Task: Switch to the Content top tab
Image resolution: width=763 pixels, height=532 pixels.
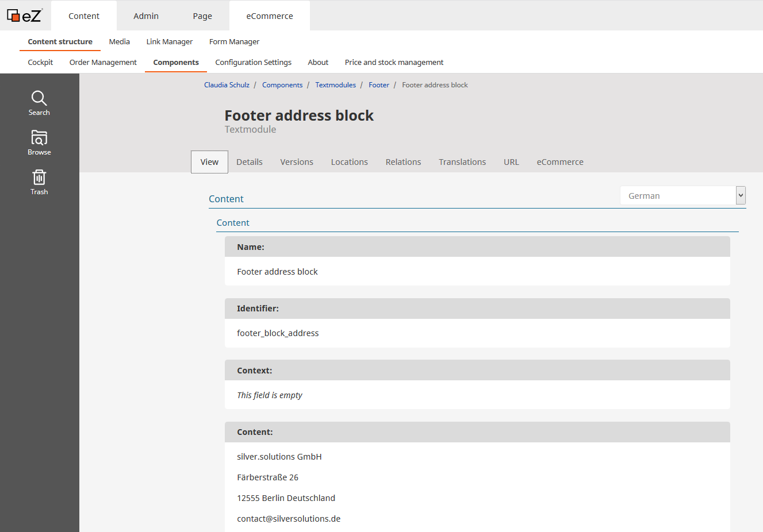Action: (x=84, y=16)
